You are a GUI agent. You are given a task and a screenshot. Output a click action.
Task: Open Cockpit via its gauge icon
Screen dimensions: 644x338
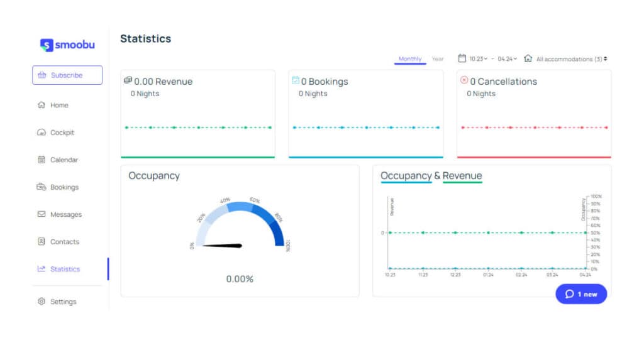point(42,132)
